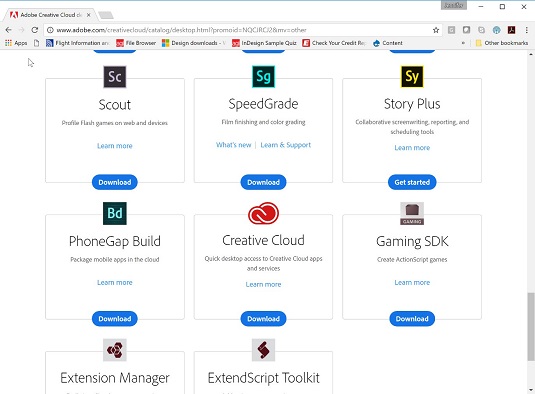This screenshot has height=394, width=535.
Task: Click the Extension Manager icon
Action: pyautogui.click(x=115, y=350)
